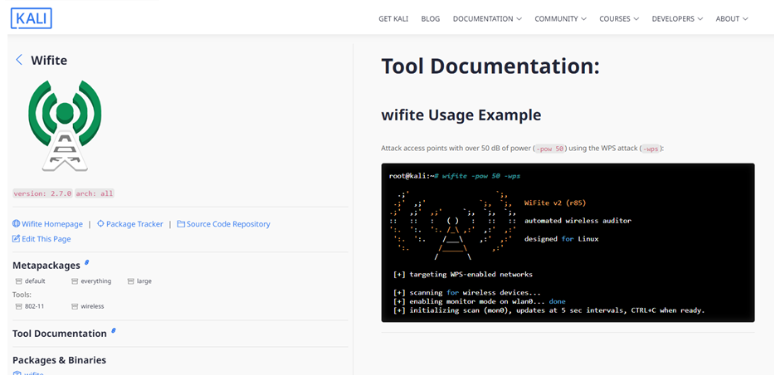The image size is (774, 375).
Task: Jump to the sidebar Tool Documentation section
Action: 59,334
